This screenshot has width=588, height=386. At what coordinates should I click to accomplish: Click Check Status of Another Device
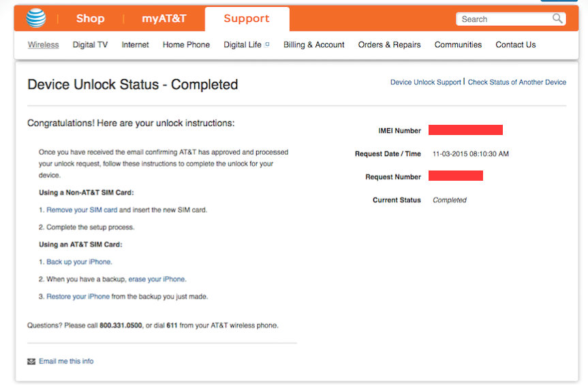coord(516,83)
